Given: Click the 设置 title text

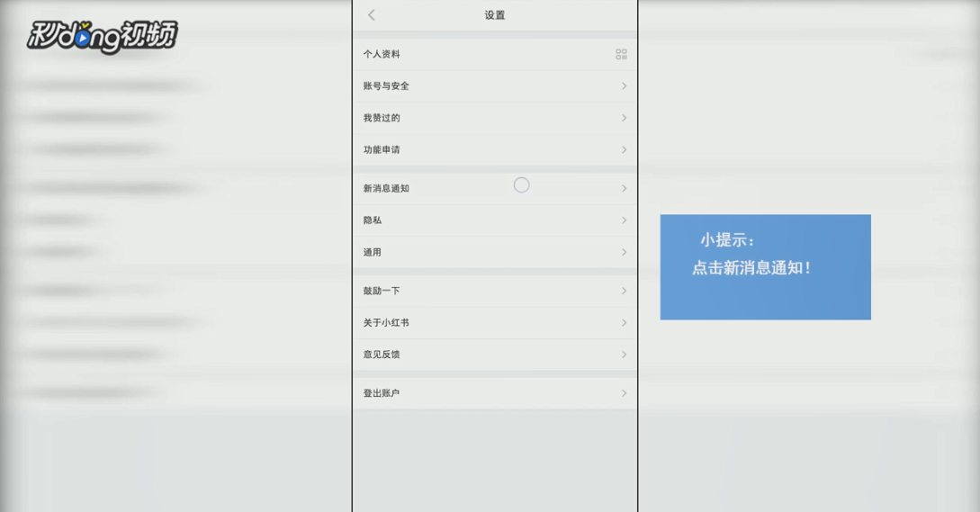Looking at the screenshot, I should tap(495, 15).
